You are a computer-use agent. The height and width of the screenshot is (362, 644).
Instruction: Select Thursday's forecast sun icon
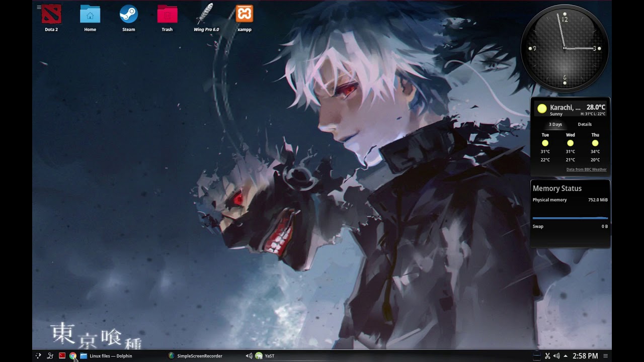[x=595, y=143]
